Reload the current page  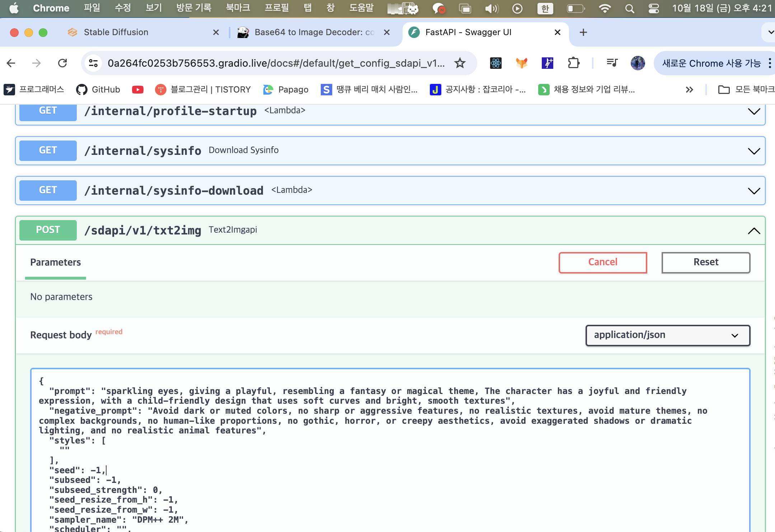click(x=62, y=63)
